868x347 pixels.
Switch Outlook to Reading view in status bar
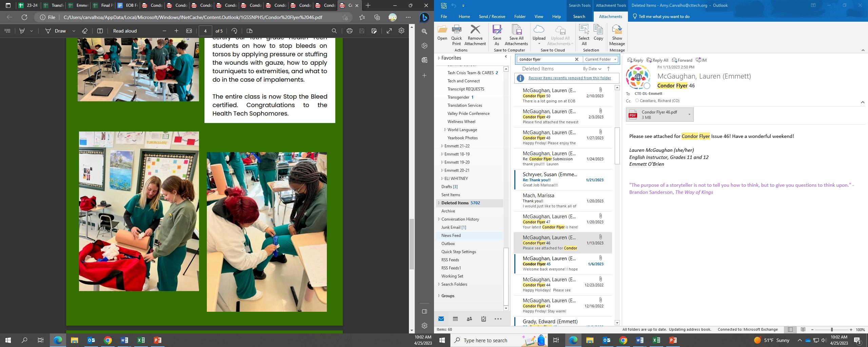[803, 330]
